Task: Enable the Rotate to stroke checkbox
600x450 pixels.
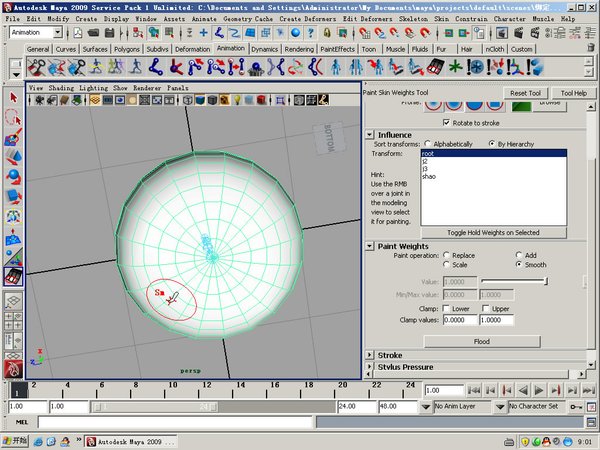Action: click(446, 122)
